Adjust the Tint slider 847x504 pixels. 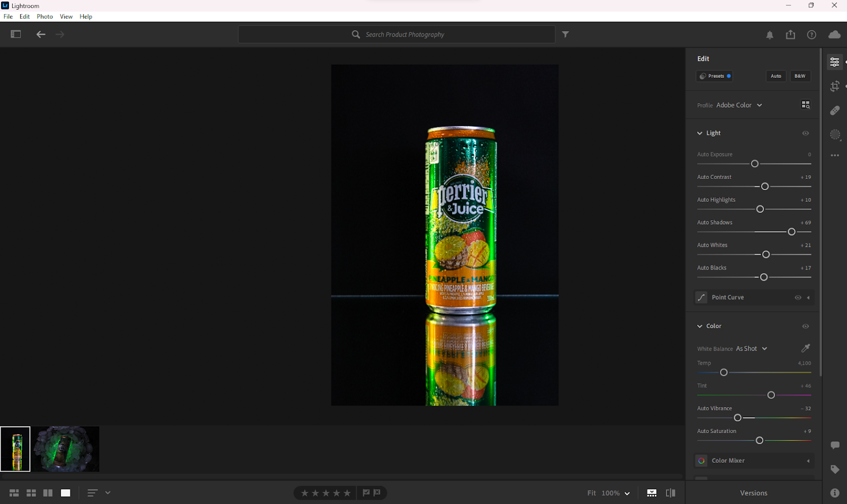tap(771, 395)
